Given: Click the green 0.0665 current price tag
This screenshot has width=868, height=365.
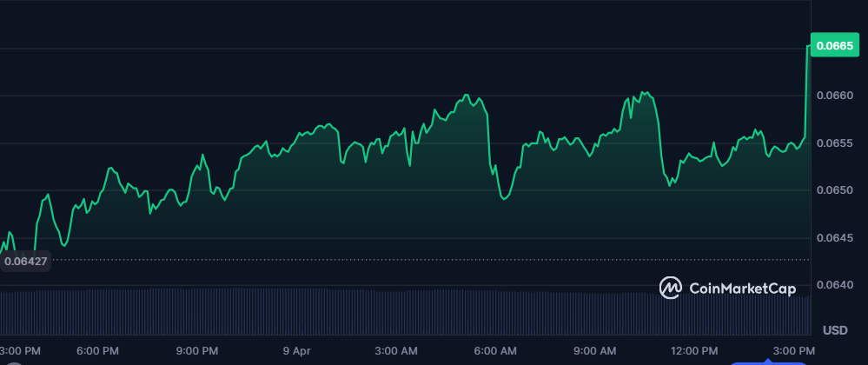Looking at the screenshot, I should click(x=838, y=47).
